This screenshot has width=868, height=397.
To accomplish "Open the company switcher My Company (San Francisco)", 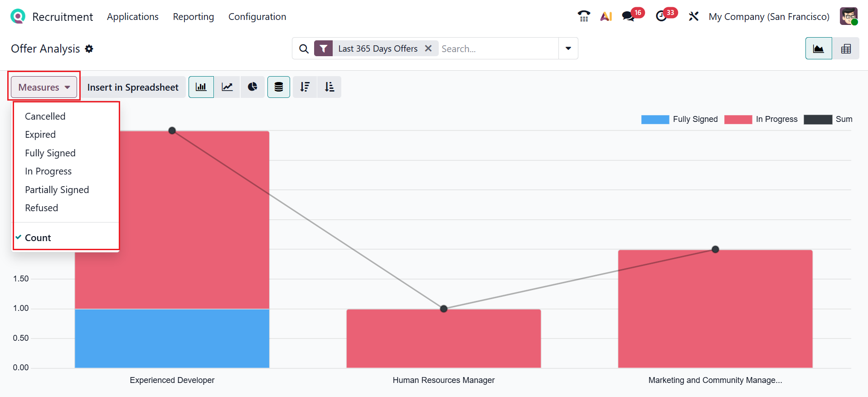I will (x=769, y=17).
